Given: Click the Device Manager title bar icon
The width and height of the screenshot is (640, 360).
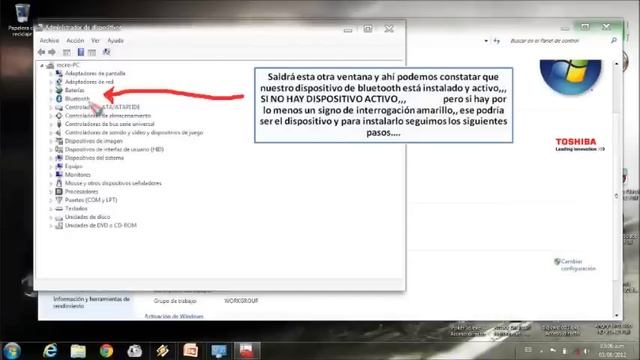Looking at the screenshot, I should click(40, 28).
